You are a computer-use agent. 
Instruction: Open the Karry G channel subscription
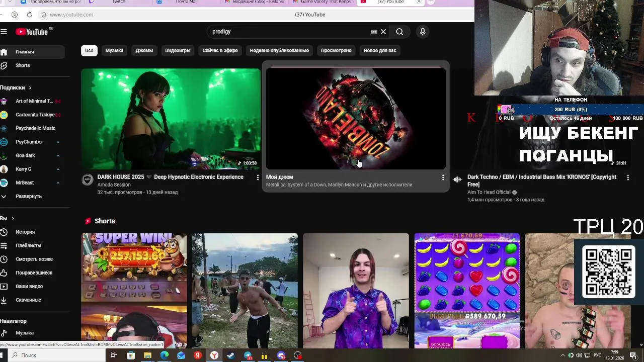[32, 169]
